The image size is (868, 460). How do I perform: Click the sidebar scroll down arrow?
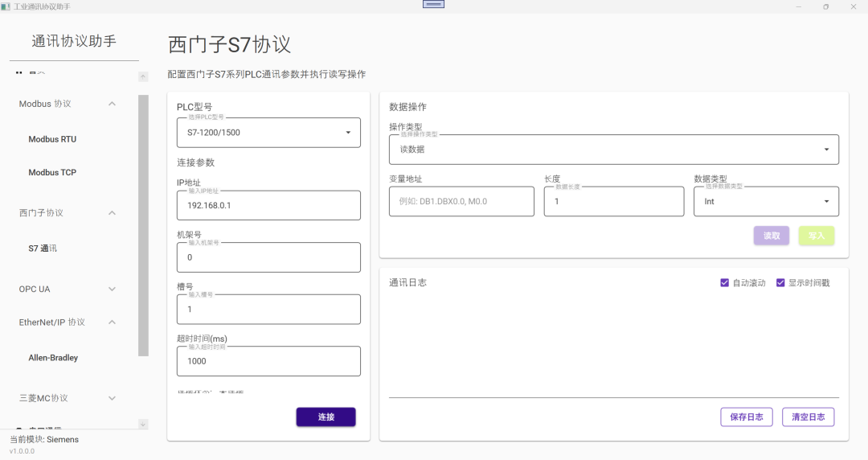(x=143, y=424)
